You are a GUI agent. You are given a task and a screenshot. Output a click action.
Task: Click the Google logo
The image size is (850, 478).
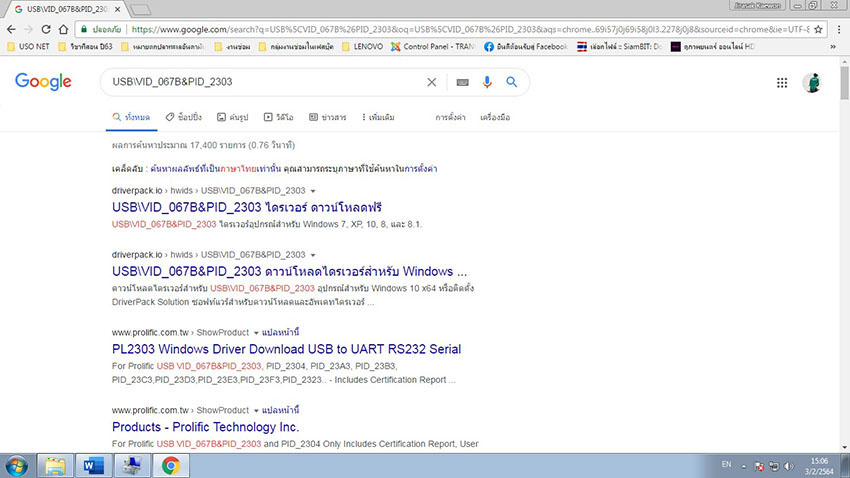43,82
